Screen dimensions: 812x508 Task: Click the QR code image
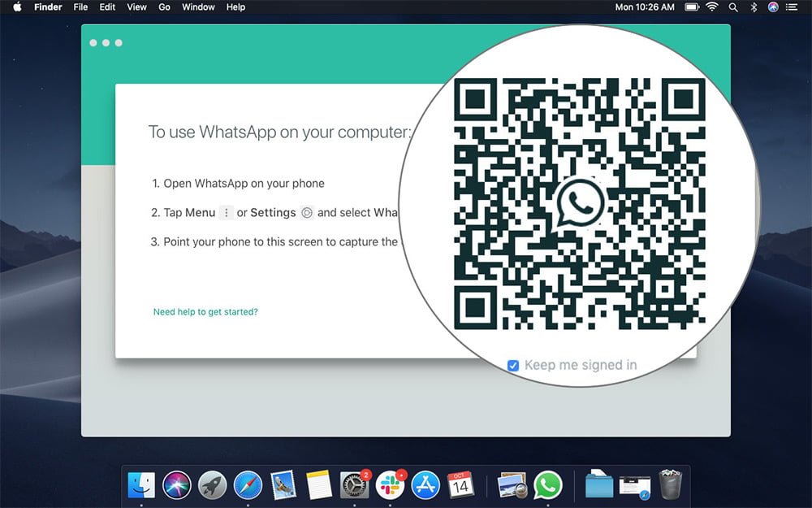(580, 203)
